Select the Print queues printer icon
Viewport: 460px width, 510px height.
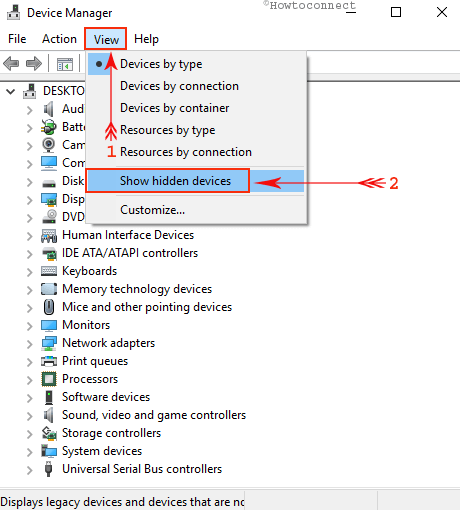click(49, 361)
